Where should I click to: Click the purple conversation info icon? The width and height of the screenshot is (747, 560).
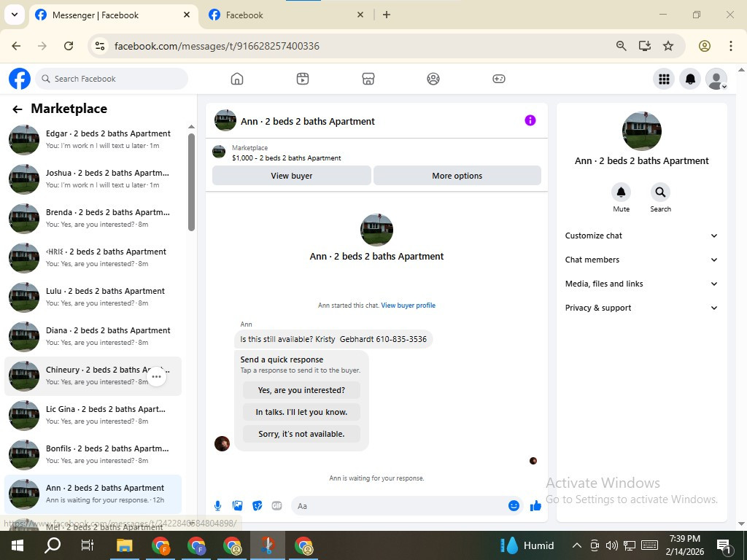click(530, 120)
